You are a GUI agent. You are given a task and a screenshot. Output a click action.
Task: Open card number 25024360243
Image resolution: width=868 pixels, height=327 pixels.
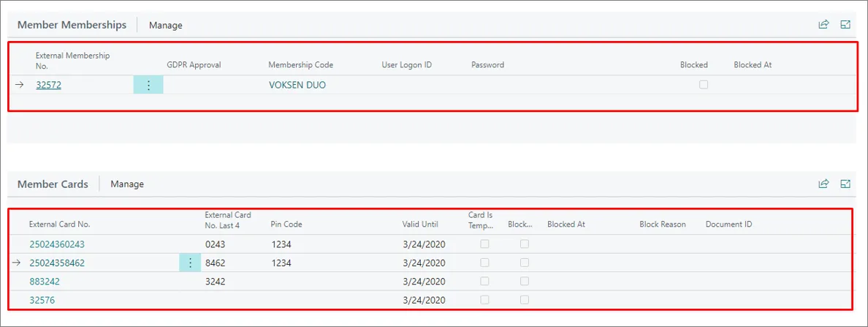[57, 244]
